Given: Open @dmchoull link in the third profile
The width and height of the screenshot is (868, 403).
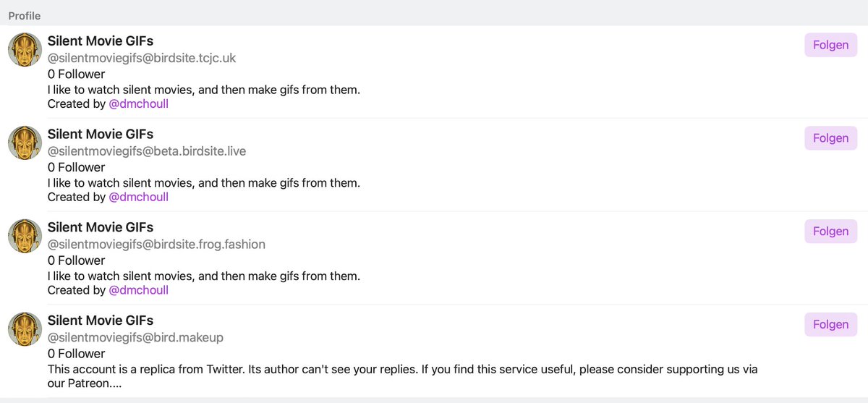Looking at the screenshot, I should (138, 291).
